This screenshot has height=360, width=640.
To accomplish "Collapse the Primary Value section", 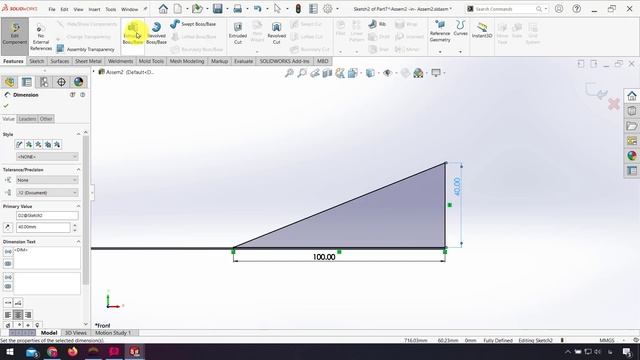I will click(x=78, y=207).
